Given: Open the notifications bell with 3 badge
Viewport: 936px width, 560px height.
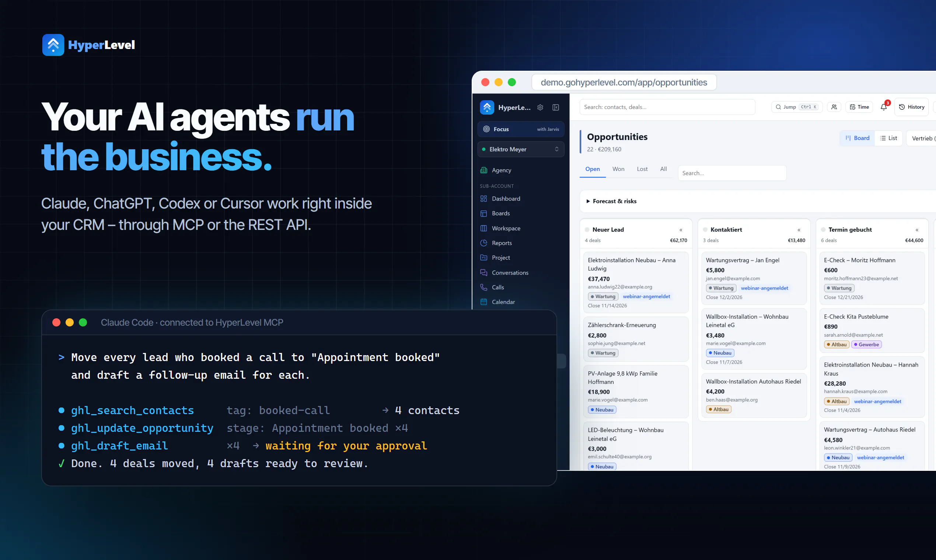Looking at the screenshot, I should click(x=884, y=107).
